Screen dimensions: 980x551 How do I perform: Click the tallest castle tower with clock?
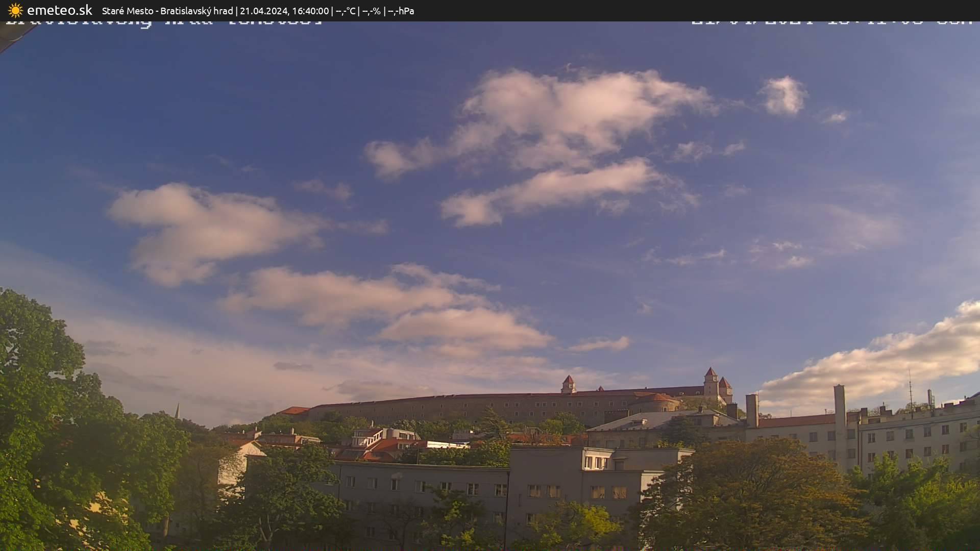coord(710,383)
